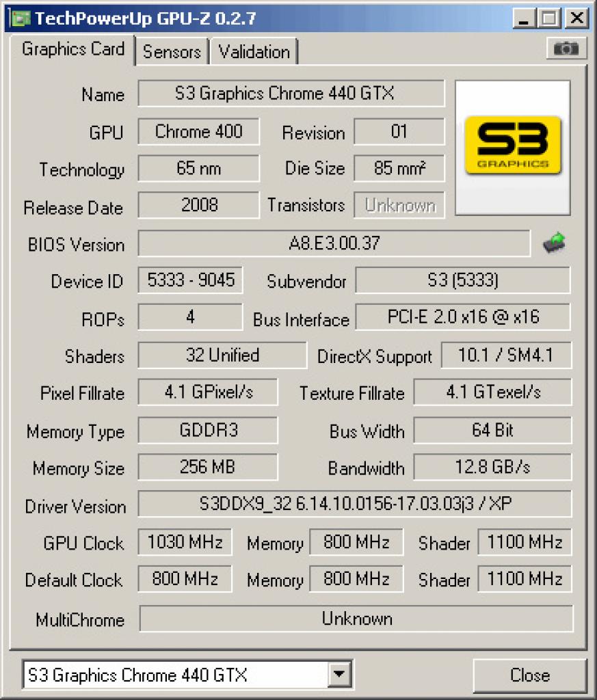Click the Texture Fillrate label
This screenshot has width=597, height=700.
click(x=352, y=393)
